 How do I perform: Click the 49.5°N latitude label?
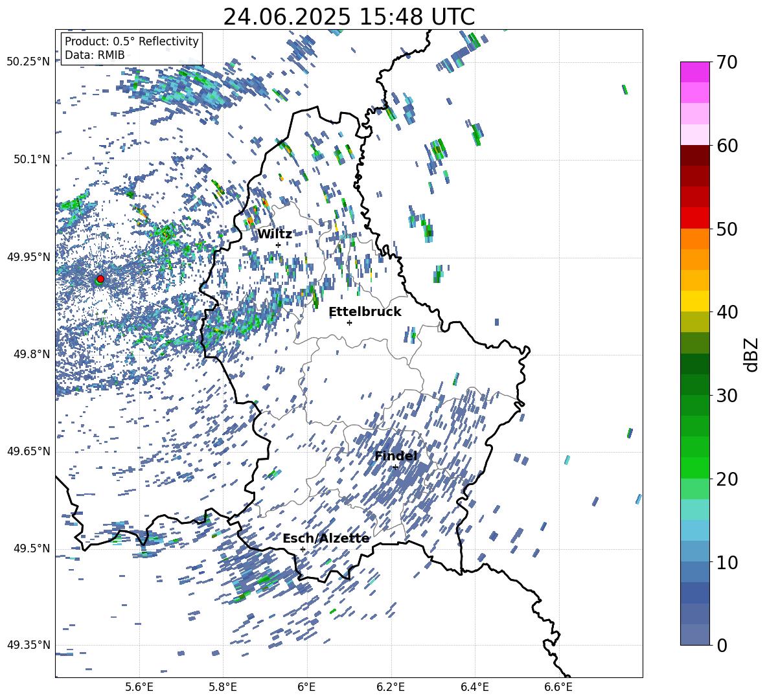(32, 548)
